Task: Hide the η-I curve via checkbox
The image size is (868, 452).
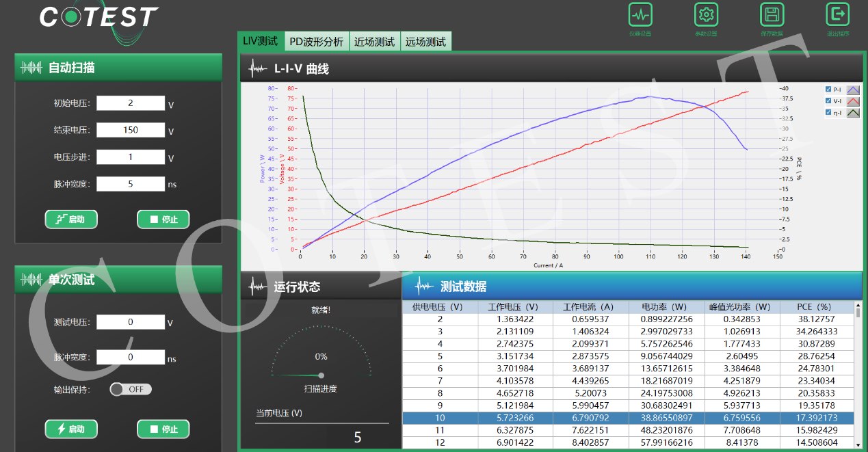Action: pos(828,113)
